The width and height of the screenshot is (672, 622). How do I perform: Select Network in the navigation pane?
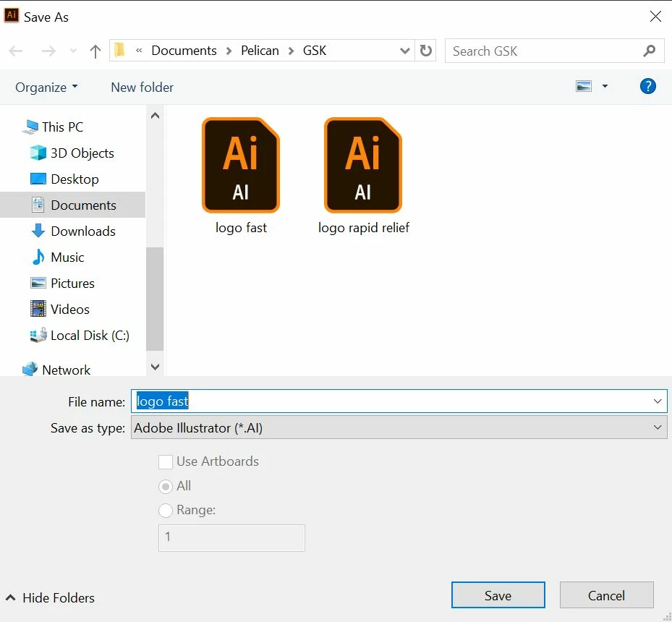[56, 370]
